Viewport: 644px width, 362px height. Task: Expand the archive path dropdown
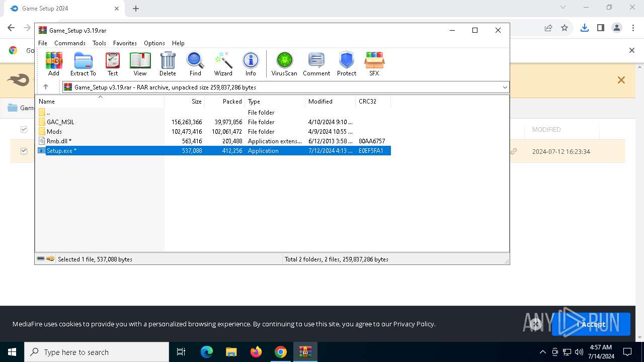[x=505, y=87]
